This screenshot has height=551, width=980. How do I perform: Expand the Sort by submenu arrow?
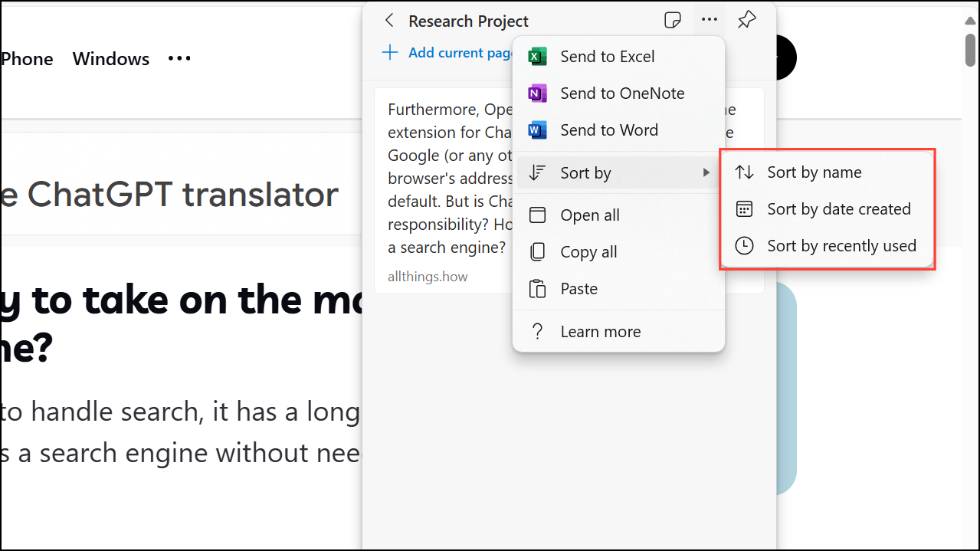coord(706,173)
